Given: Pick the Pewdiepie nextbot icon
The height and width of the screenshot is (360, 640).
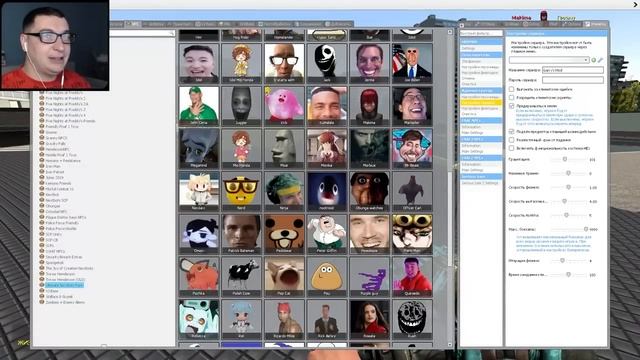Looking at the screenshot, I should point(369,234).
